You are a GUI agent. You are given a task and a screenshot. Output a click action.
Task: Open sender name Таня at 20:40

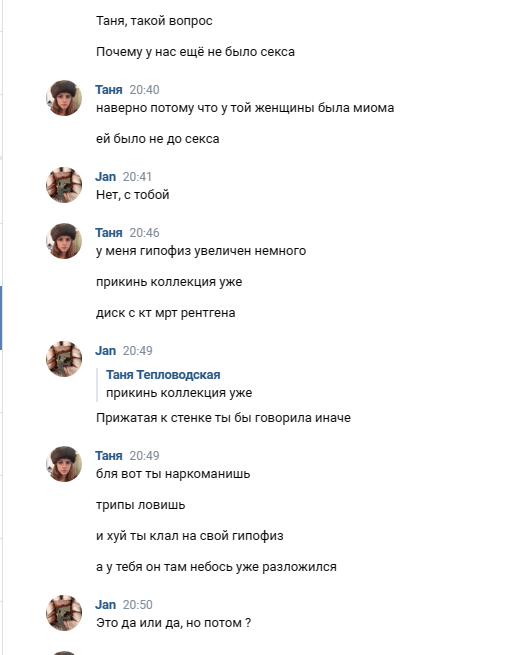[109, 90]
